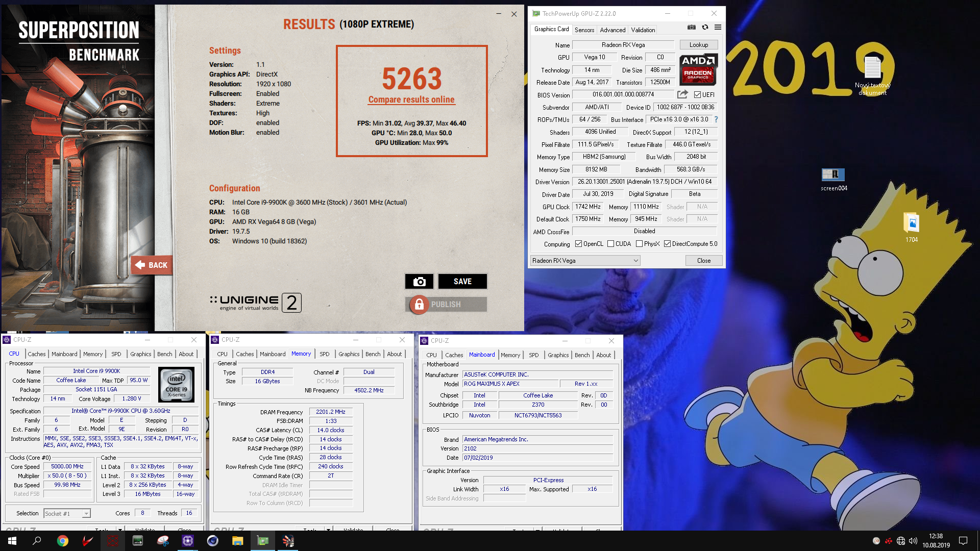The height and width of the screenshot is (551, 980).
Task: Click the Close button in GPU-Z
Action: (x=704, y=261)
